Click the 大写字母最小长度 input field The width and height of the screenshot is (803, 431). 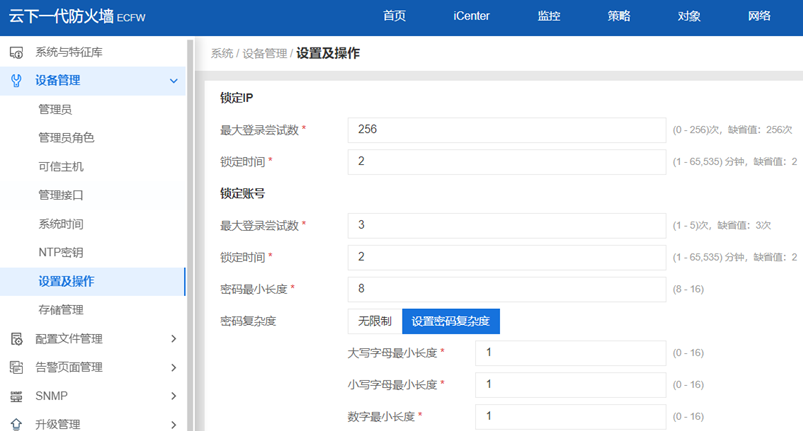click(569, 353)
